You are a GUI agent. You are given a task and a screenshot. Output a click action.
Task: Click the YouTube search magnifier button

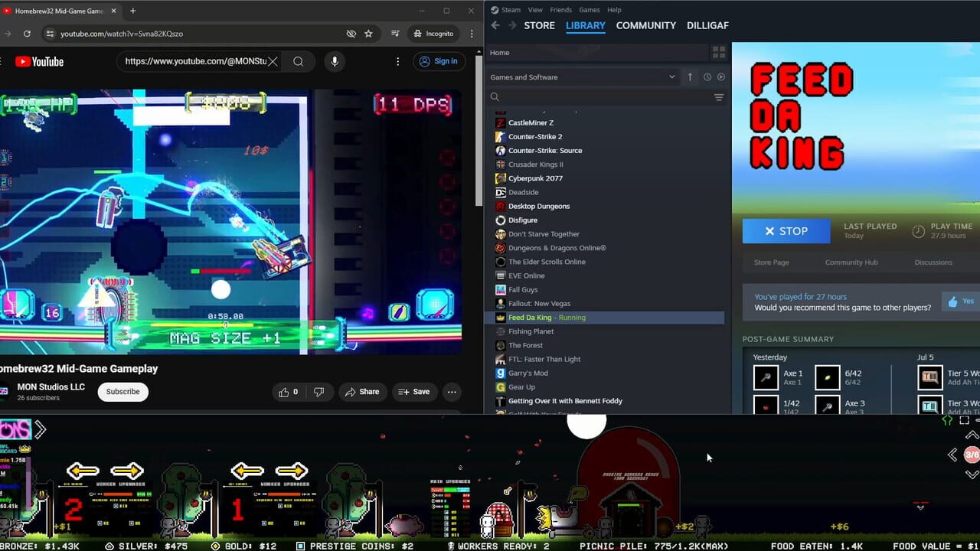point(299,61)
